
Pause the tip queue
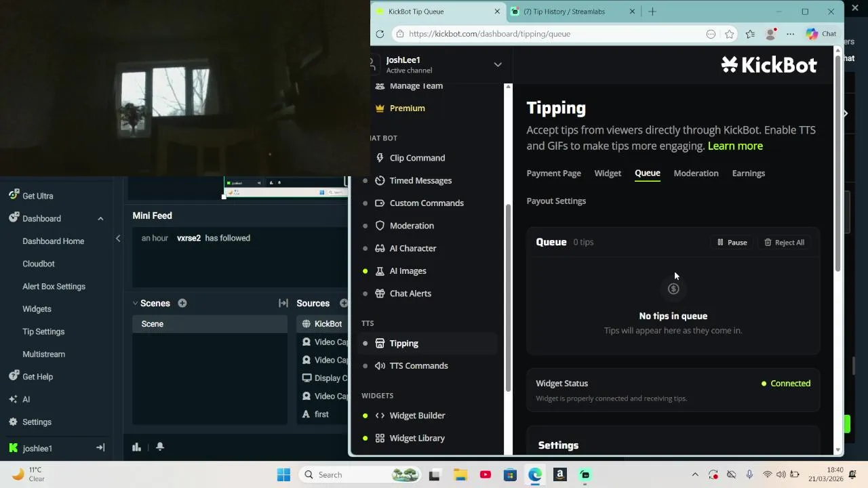point(732,243)
